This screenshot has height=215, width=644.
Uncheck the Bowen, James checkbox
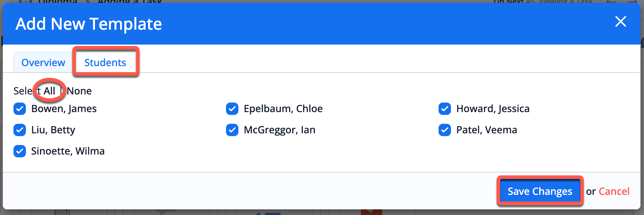click(x=20, y=109)
